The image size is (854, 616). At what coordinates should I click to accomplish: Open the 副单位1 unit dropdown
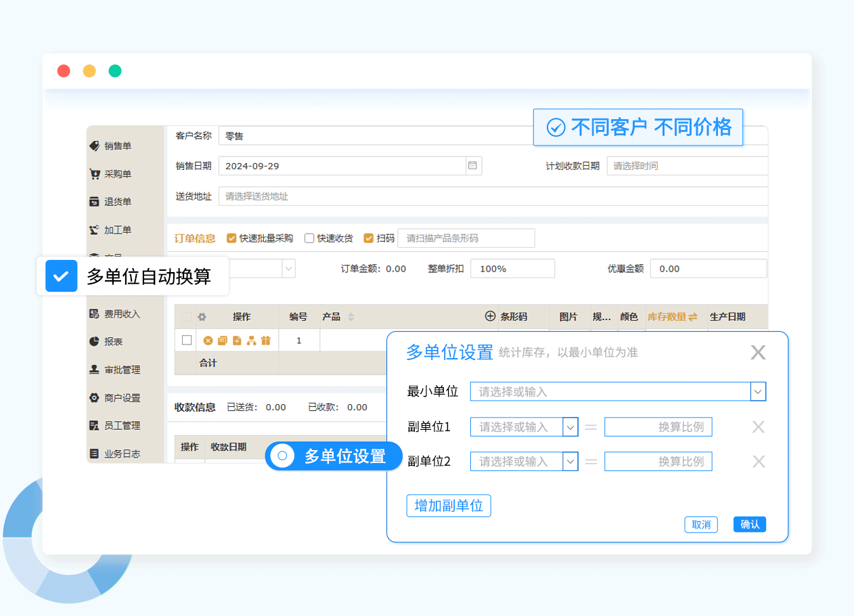point(570,427)
